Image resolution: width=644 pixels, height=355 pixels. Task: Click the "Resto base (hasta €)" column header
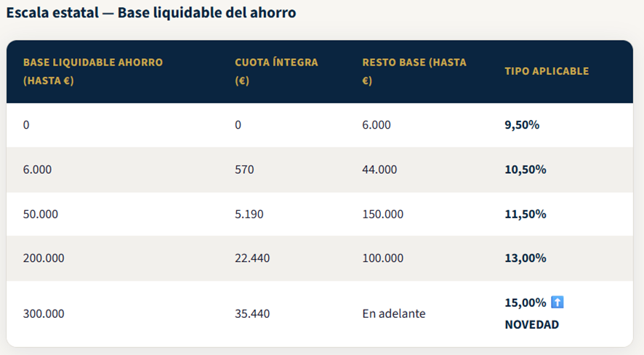point(414,71)
